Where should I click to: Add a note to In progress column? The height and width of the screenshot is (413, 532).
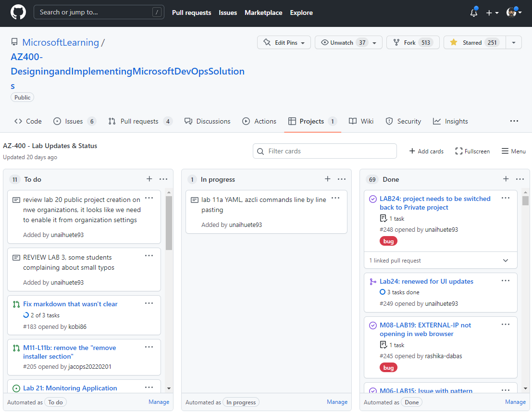[x=327, y=179]
